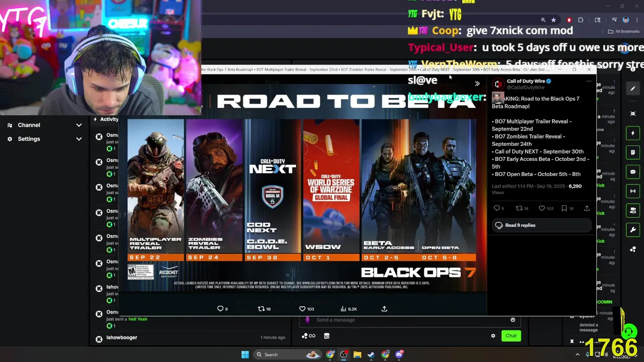Open Chrome extensions puzzle icon
The height and width of the screenshot is (362, 644).
[581, 20]
